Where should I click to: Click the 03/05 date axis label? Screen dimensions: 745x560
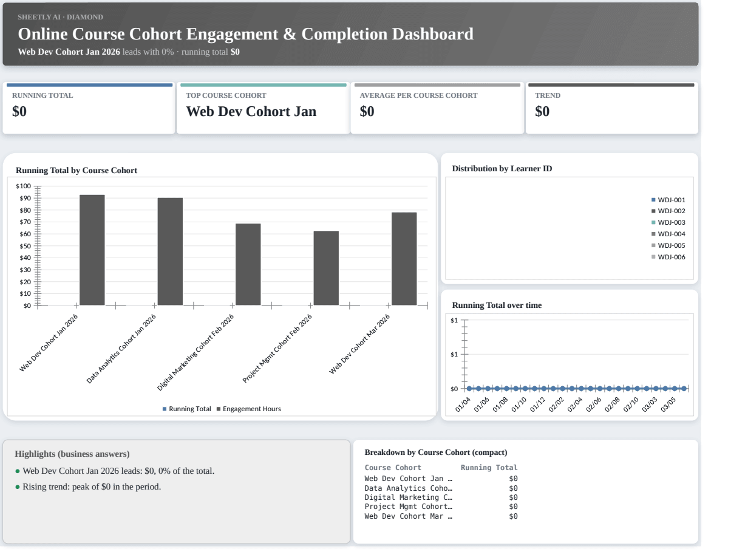[x=669, y=404]
